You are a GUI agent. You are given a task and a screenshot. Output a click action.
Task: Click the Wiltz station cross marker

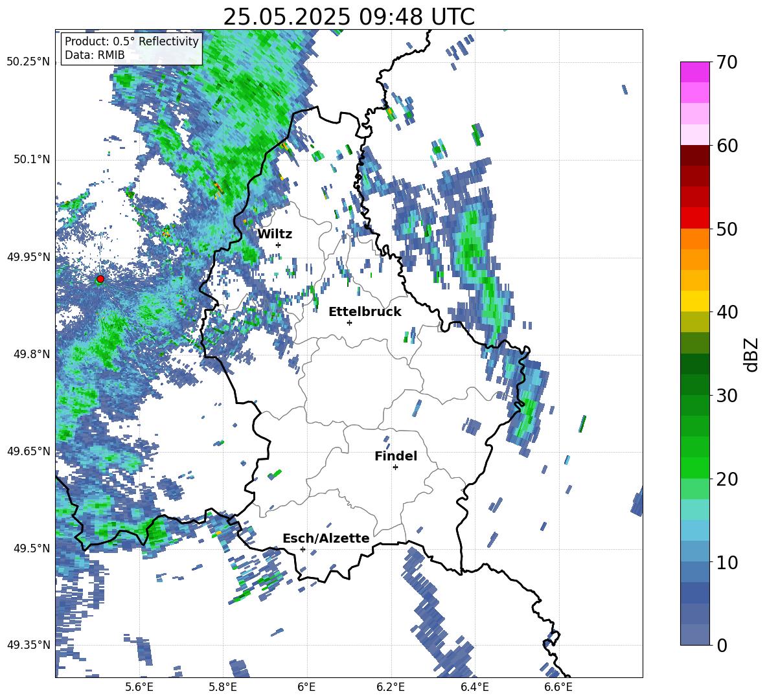point(279,245)
